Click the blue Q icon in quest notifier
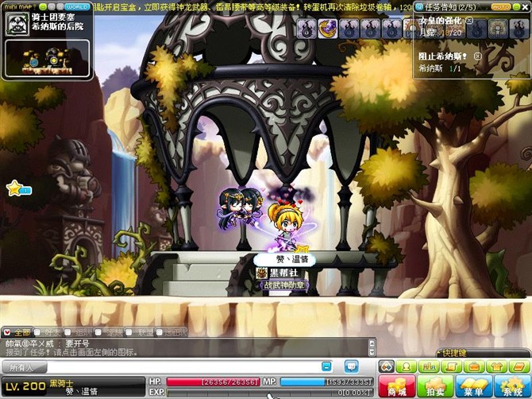This screenshot has height=399, width=532. [420, 6]
